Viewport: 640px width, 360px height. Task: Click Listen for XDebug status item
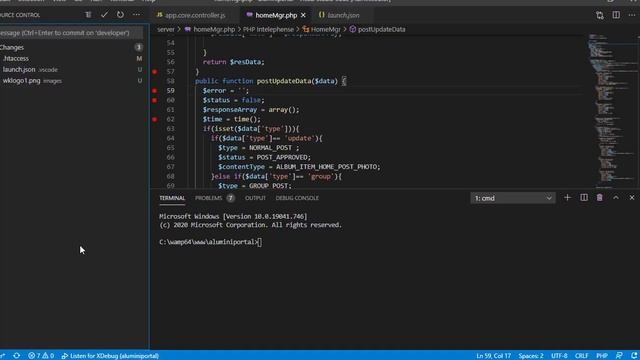110,356
